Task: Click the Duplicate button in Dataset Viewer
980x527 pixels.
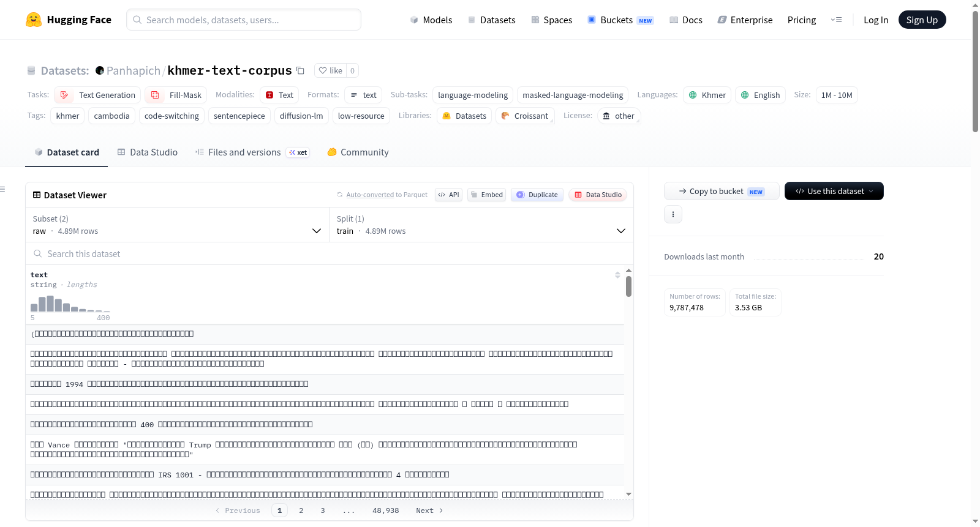Action: [537, 195]
